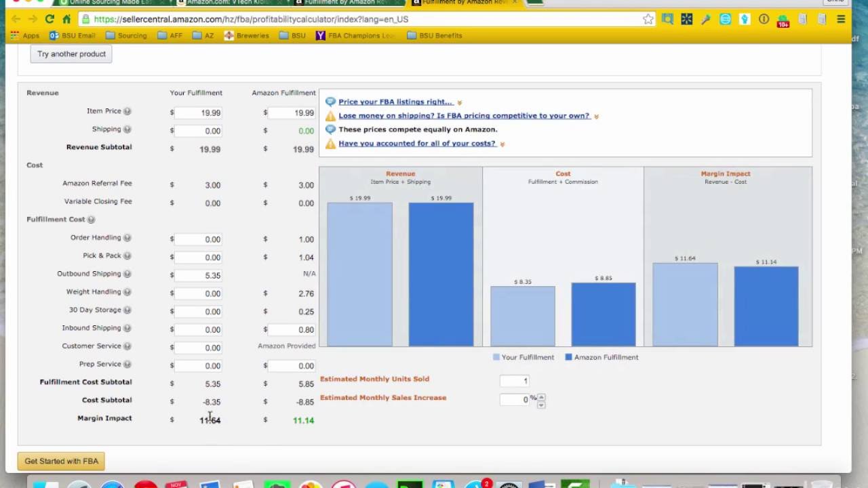Viewport: 868px width, 488px height.
Task: Open the BSU Email bookmark
Action: 73,35
